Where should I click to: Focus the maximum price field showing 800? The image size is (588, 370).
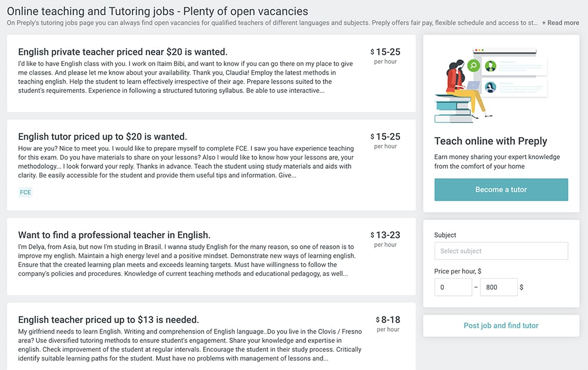point(499,287)
